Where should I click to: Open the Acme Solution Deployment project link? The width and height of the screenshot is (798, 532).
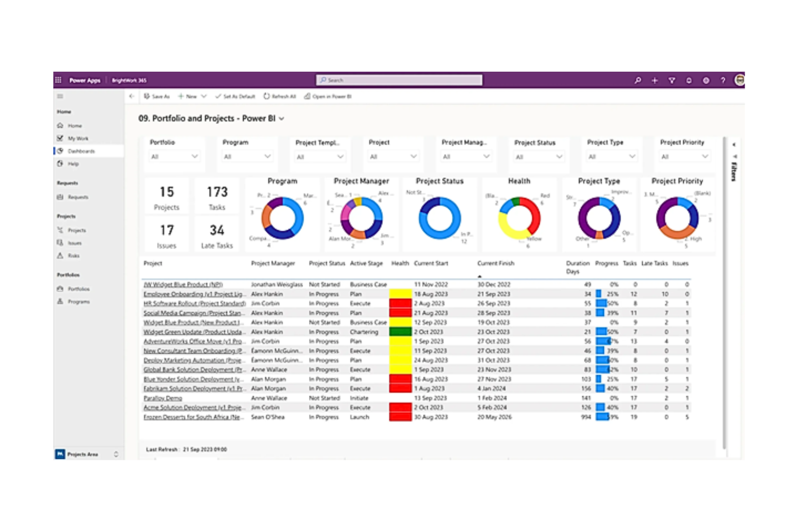193,407
